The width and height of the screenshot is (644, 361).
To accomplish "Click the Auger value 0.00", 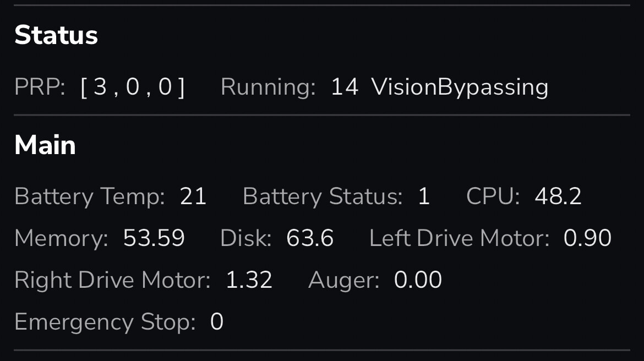I will click(418, 280).
